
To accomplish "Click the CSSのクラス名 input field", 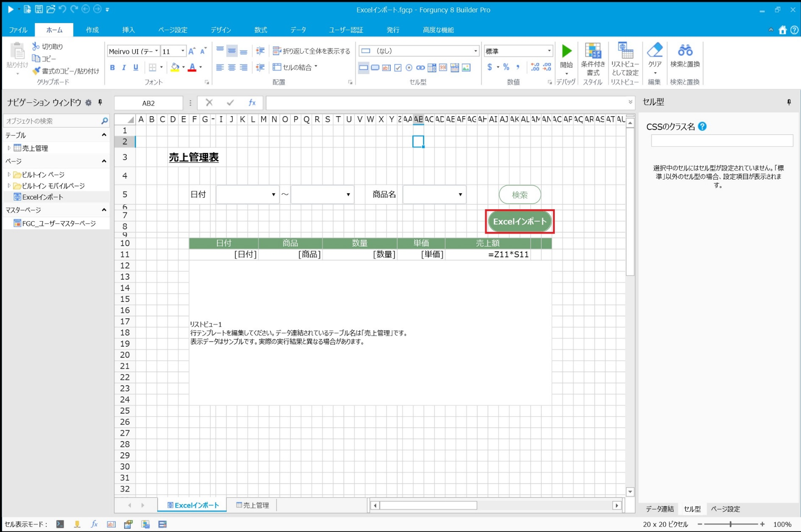I will pyautogui.click(x=722, y=141).
